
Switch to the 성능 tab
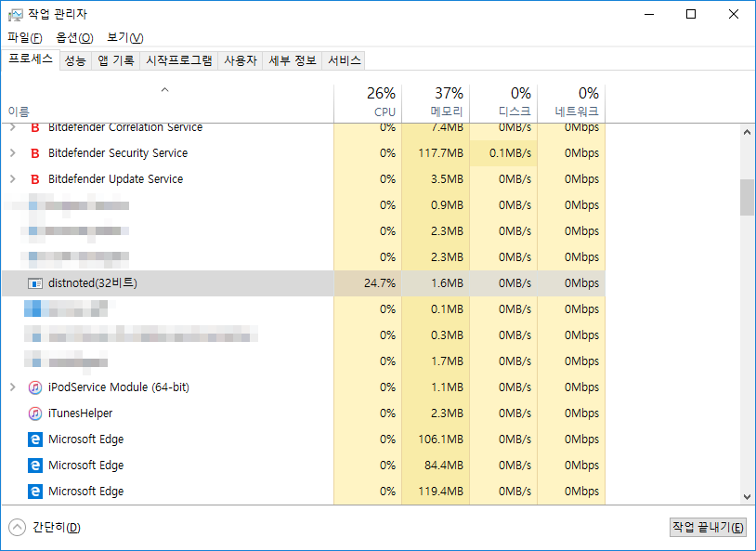[x=75, y=60]
